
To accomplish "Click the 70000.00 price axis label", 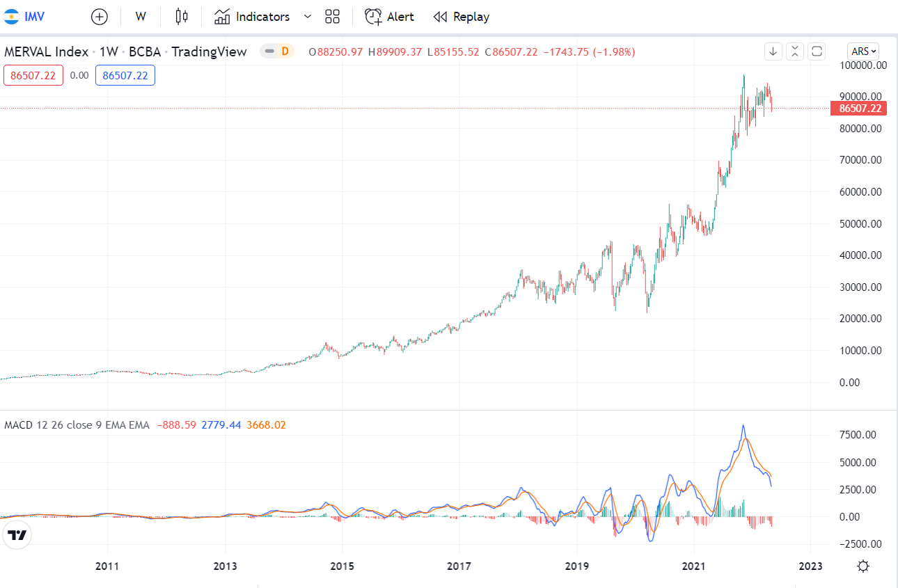I will [862, 160].
